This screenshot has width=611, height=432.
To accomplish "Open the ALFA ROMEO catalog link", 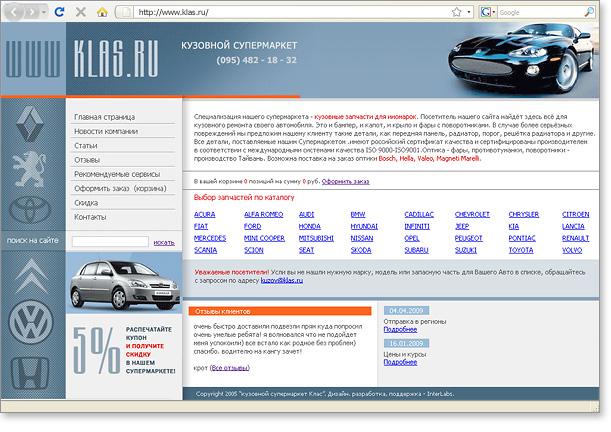I will point(263,215).
